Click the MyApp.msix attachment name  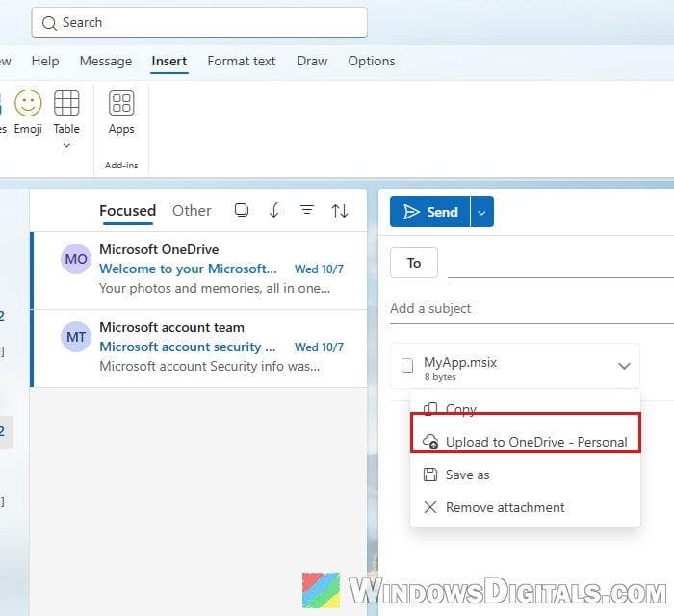[x=460, y=362]
